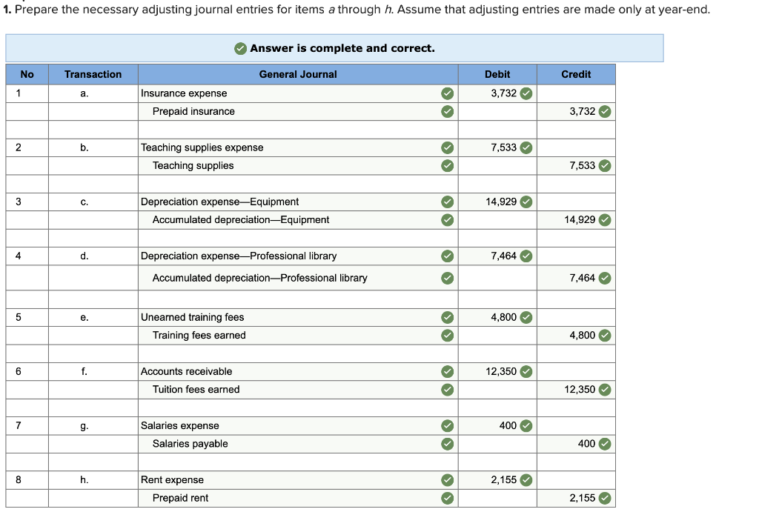Screen dimensions: 759x532
Task: Click the checkmark next to Depreciation expense—Equipment debit 14,929
Action: (x=526, y=202)
